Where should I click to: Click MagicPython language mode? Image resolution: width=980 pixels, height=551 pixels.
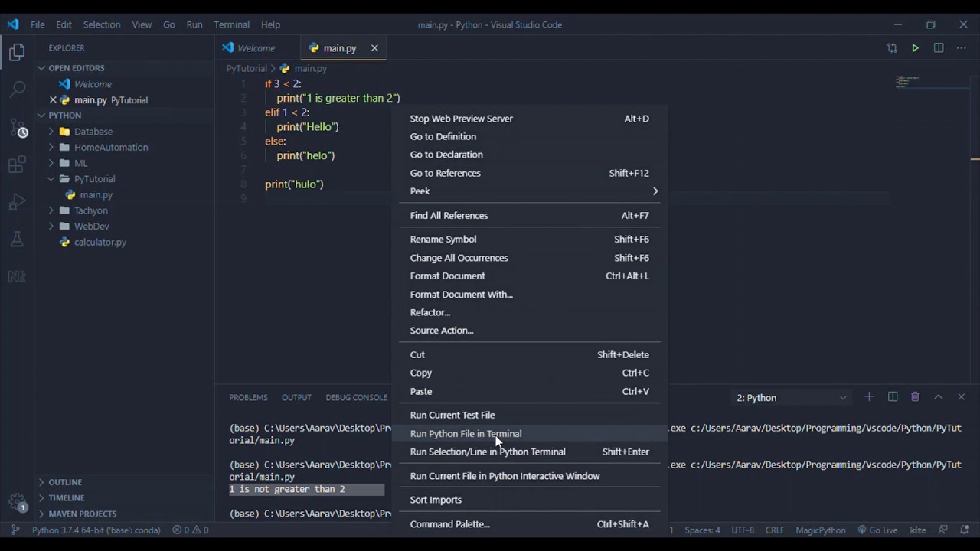tap(821, 530)
